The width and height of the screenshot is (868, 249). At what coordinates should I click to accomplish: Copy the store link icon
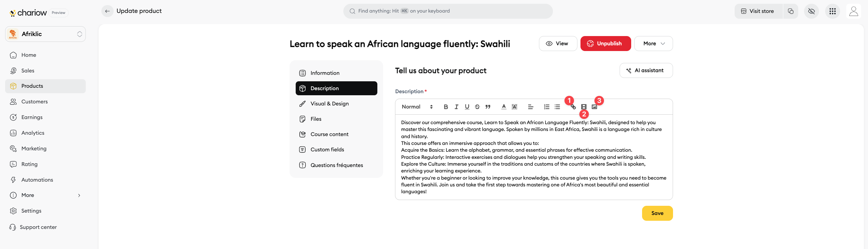(x=790, y=11)
